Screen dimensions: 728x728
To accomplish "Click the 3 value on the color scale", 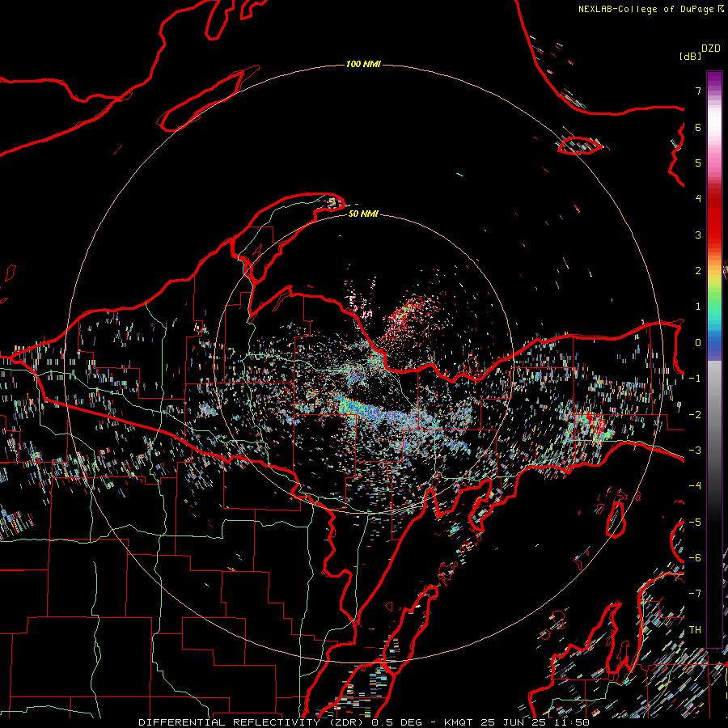I will (698, 235).
